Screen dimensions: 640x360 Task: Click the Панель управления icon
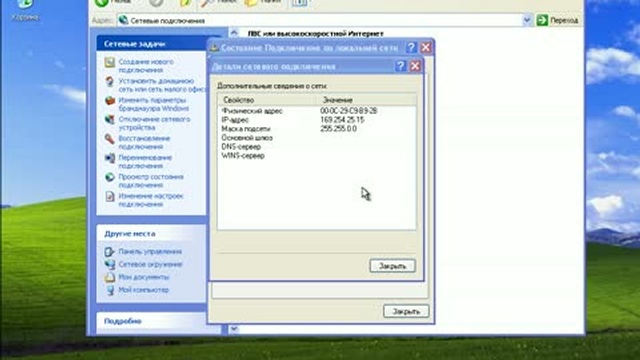click(109, 252)
